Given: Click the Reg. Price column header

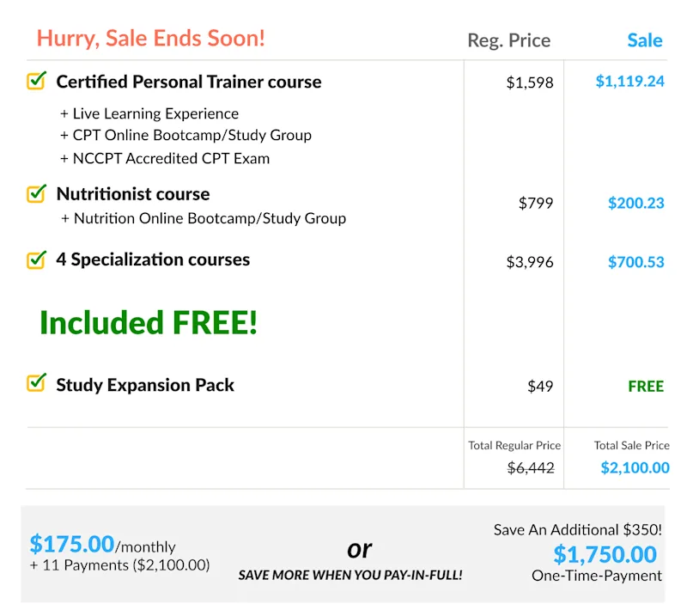Looking at the screenshot, I should (508, 40).
